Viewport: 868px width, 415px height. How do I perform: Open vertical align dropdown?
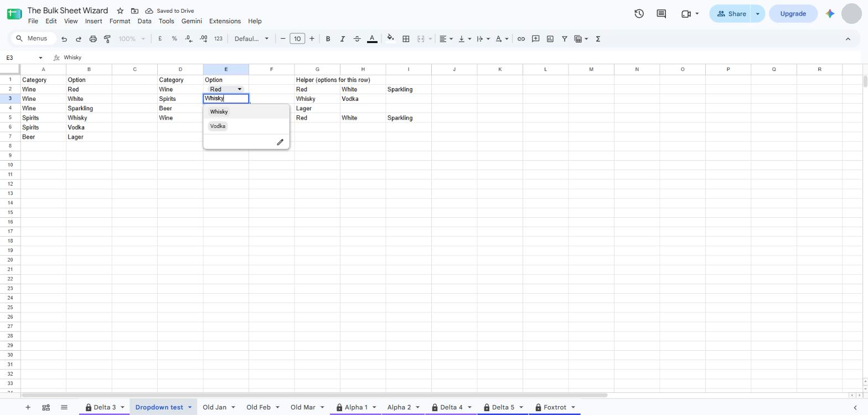[464, 39]
